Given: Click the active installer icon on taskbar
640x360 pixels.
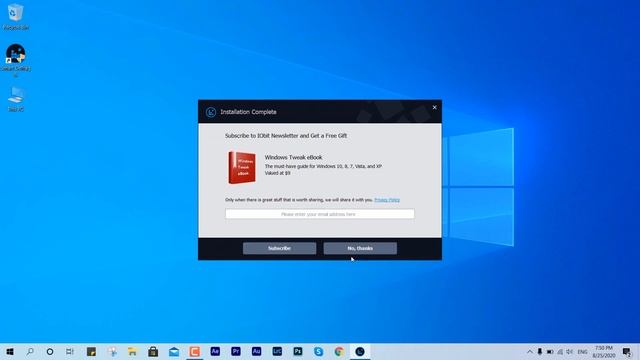Looking at the screenshot, I should click(360, 351).
